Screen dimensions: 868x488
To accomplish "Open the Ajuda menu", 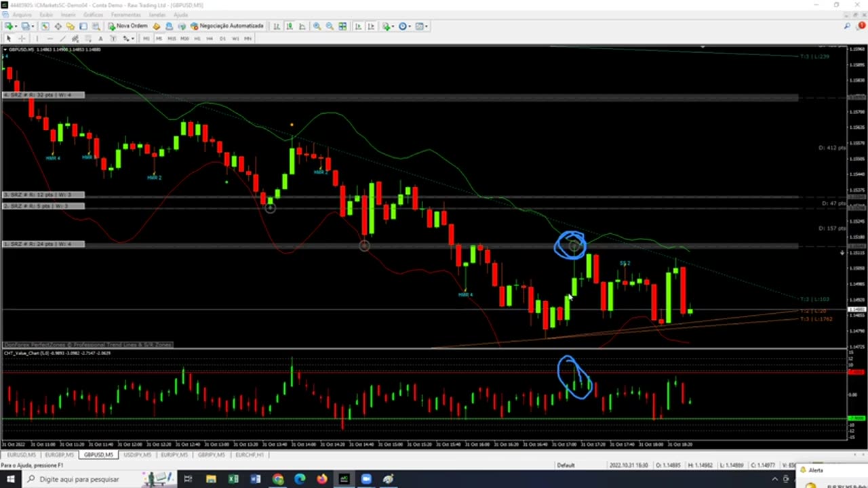I will (180, 14).
